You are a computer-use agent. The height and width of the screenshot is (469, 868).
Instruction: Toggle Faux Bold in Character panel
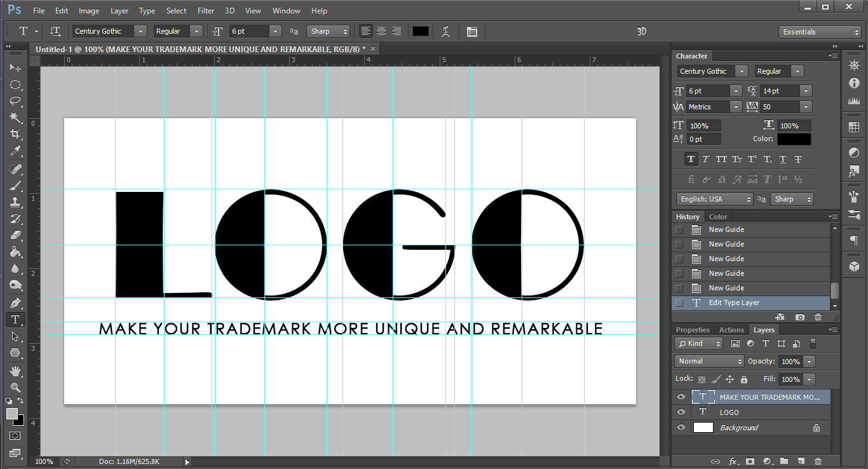[x=691, y=160]
